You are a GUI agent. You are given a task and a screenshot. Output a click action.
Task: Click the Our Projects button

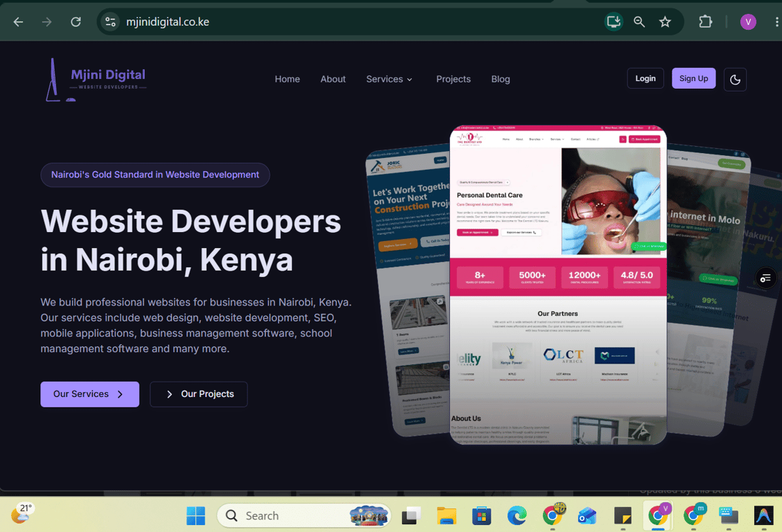point(198,394)
